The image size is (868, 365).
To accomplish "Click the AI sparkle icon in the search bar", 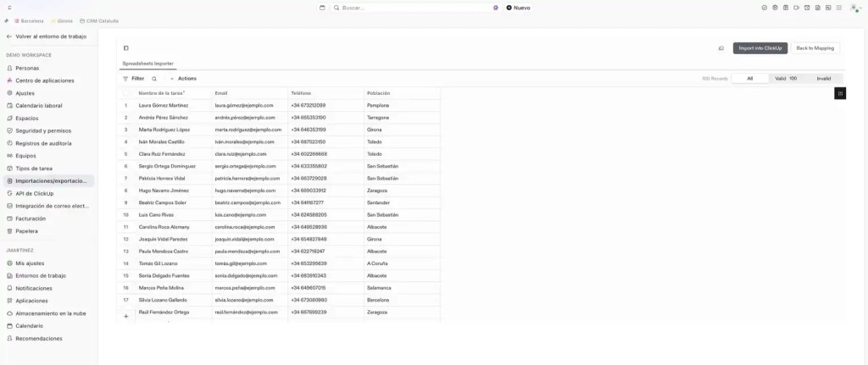I will (x=495, y=8).
